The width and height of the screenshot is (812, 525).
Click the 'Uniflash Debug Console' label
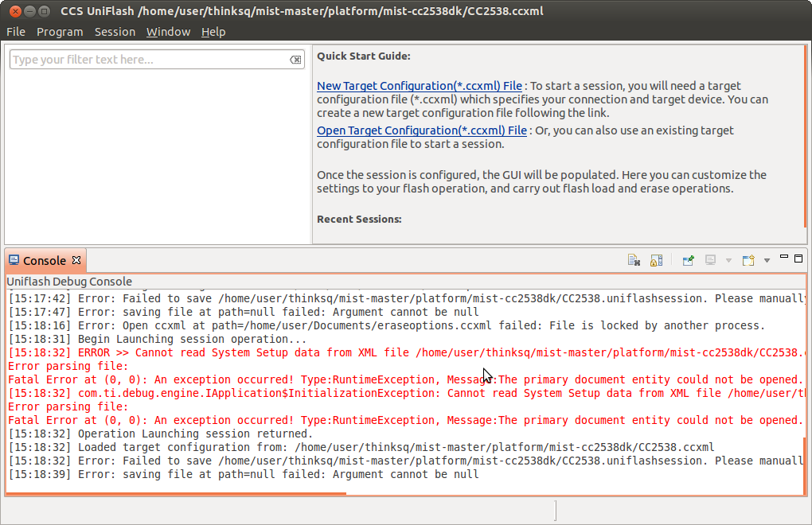[x=69, y=282]
